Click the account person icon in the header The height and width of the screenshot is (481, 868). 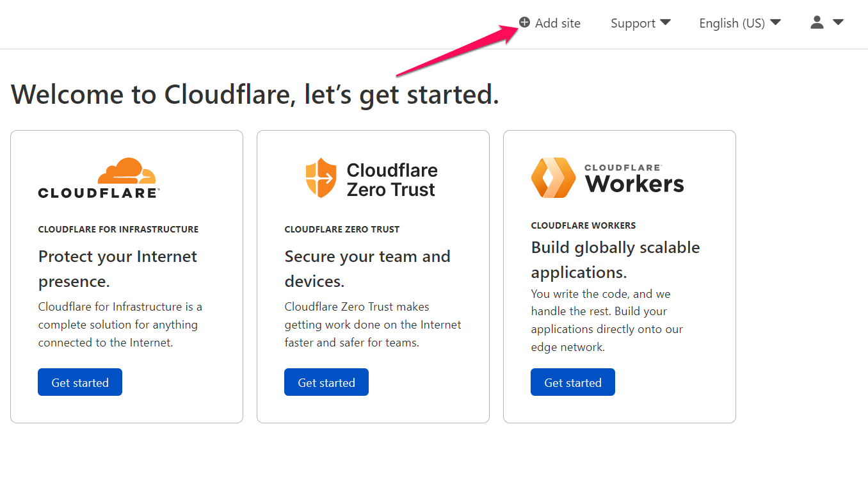(816, 22)
